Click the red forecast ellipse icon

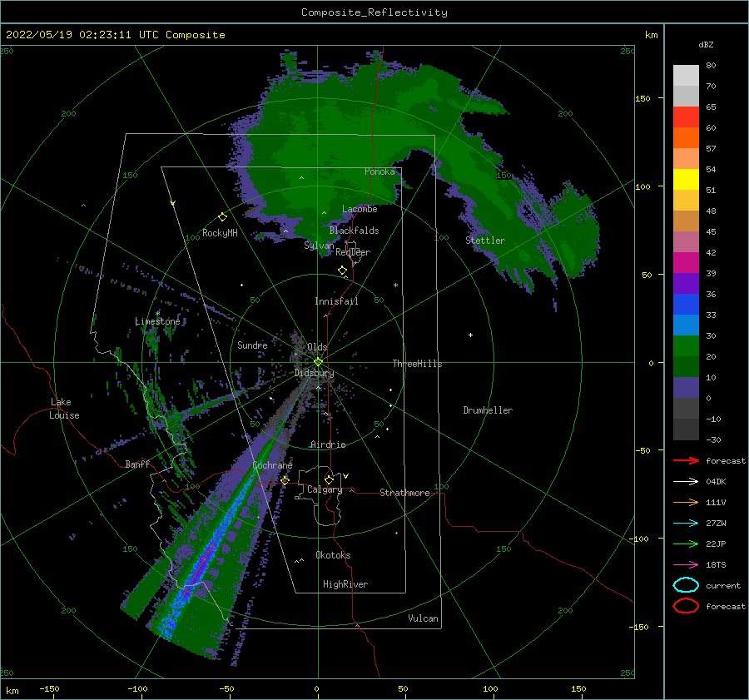click(686, 606)
